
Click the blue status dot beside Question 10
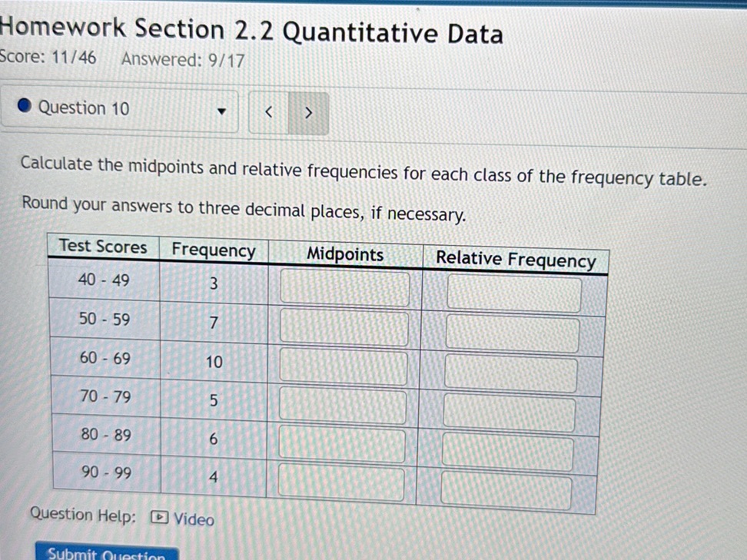tap(25, 106)
